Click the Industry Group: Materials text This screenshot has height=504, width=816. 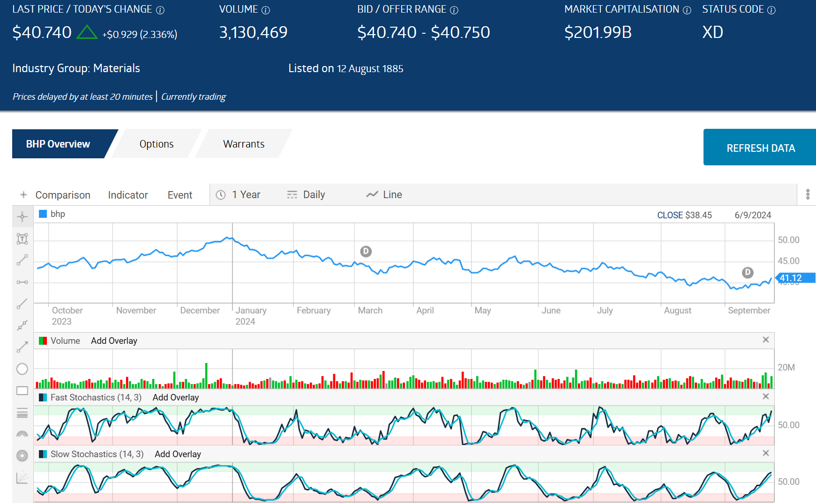76,68
